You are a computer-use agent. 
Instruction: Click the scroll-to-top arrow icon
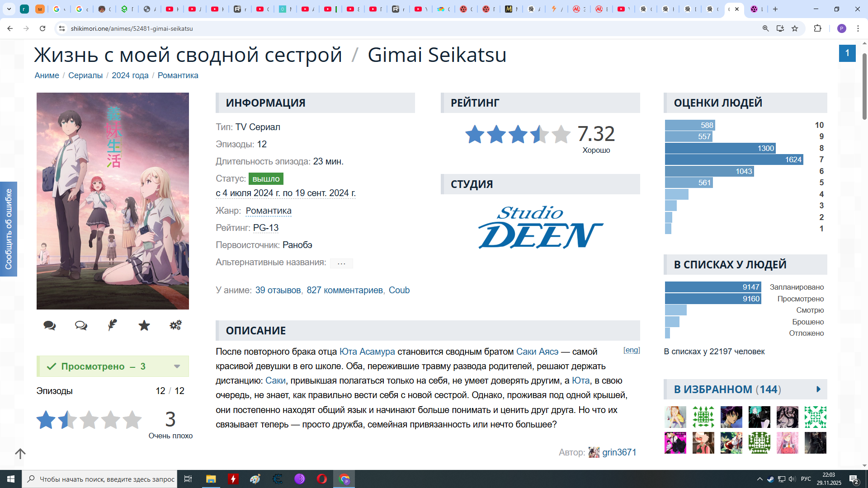[20, 453]
